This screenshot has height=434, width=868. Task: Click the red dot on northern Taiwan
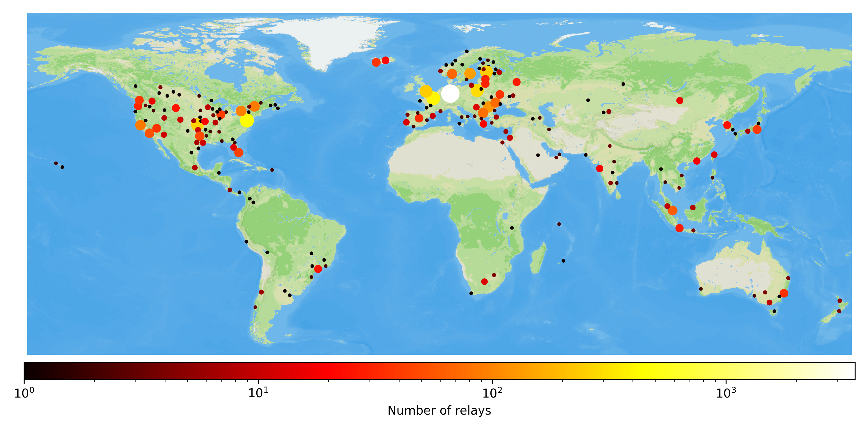point(714,155)
